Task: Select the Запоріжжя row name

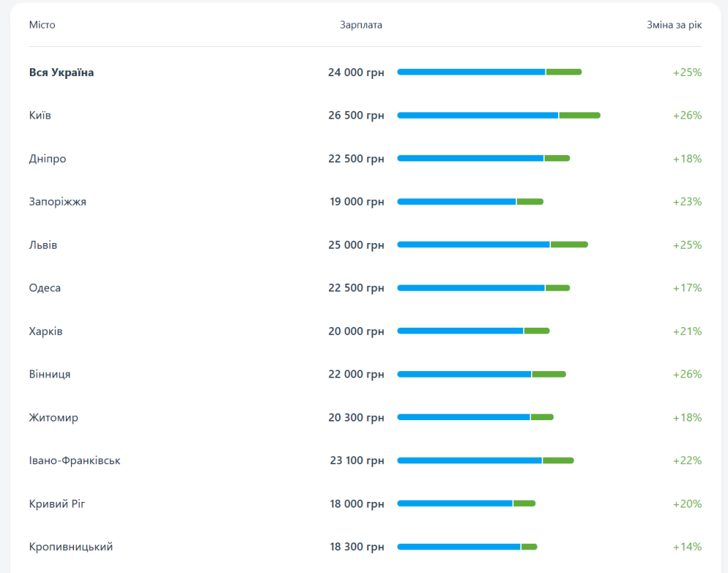Action: [58, 201]
